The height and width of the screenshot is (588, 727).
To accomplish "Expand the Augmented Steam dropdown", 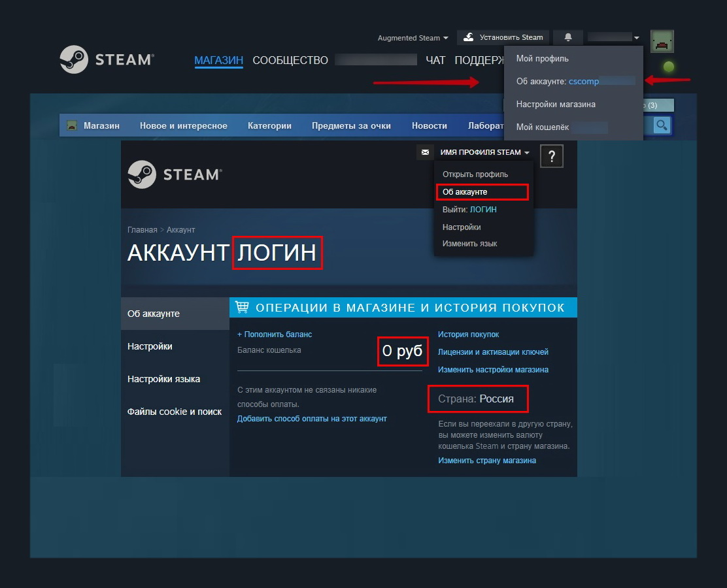I will pos(413,38).
